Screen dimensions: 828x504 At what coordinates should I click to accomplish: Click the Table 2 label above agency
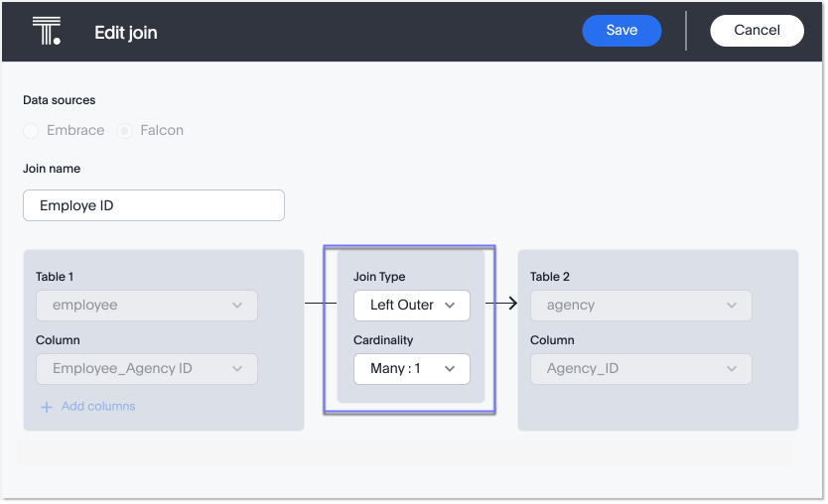click(550, 277)
